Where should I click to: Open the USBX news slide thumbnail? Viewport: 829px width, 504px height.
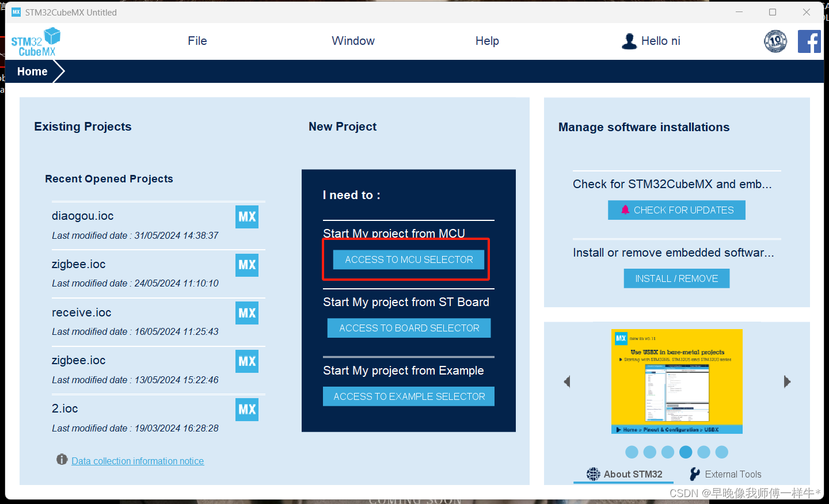(677, 381)
